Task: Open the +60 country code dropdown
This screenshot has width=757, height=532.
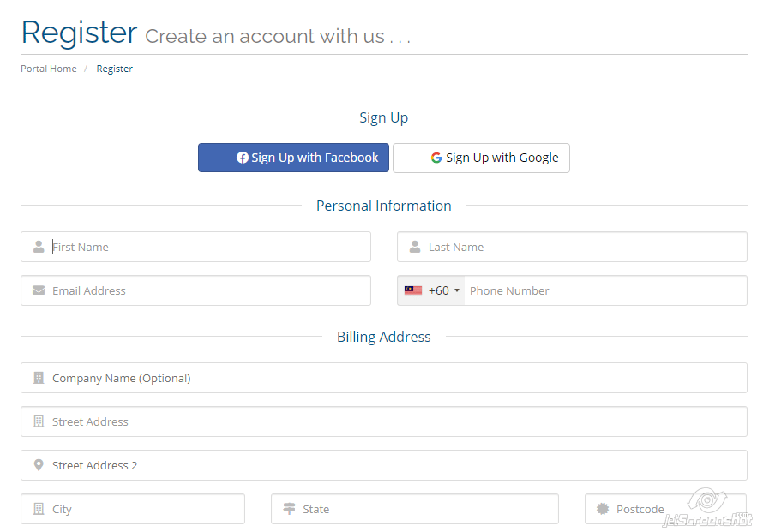Action: (431, 290)
